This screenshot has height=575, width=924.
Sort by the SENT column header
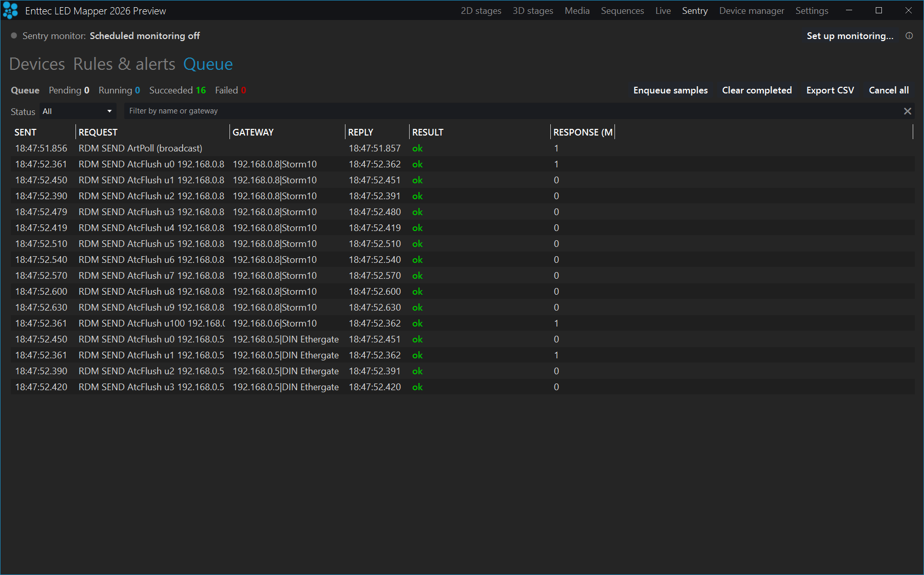tap(43, 132)
